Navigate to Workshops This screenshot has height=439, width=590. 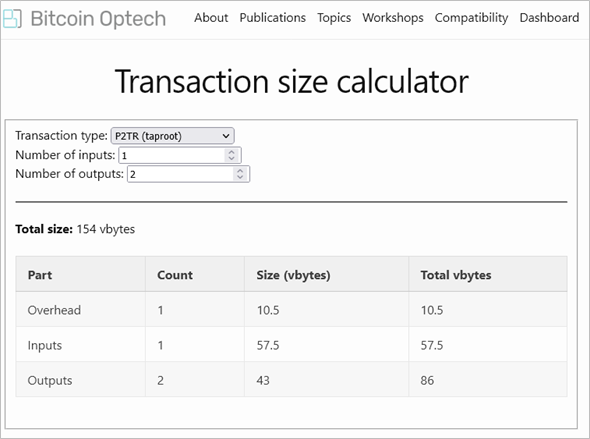tap(393, 18)
